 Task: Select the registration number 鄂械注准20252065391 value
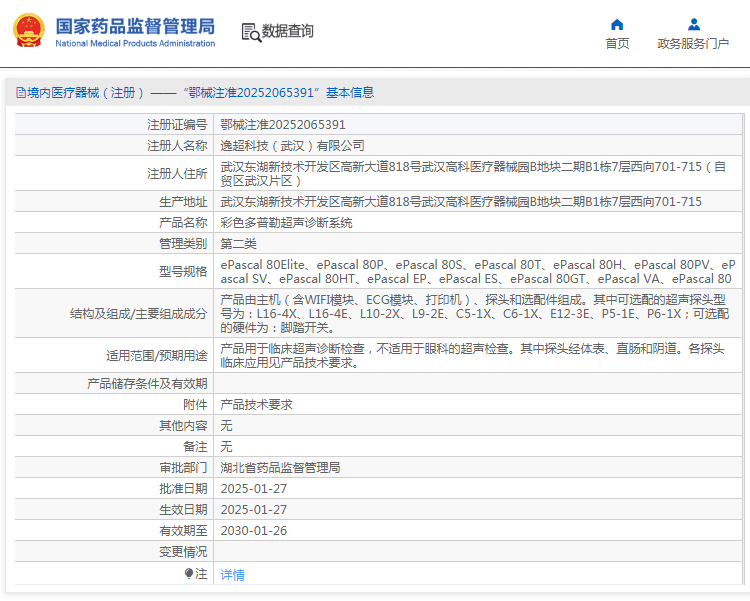[283, 125]
